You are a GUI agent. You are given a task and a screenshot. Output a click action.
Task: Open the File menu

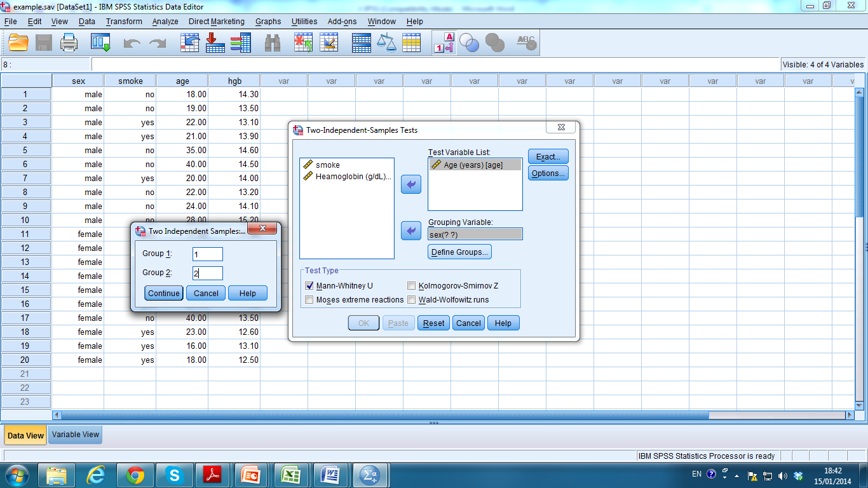coord(10,22)
